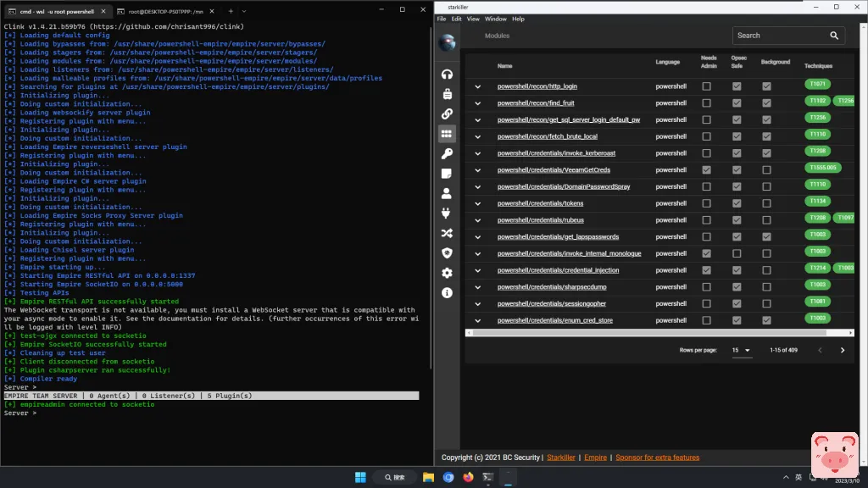Open the powershell/credentials/tokens module link
The image size is (868, 488).
coord(540,203)
